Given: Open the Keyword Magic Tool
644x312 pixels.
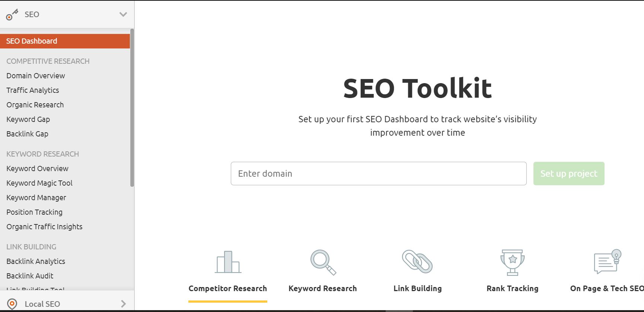Looking at the screenshot, I should coord(39,183).
